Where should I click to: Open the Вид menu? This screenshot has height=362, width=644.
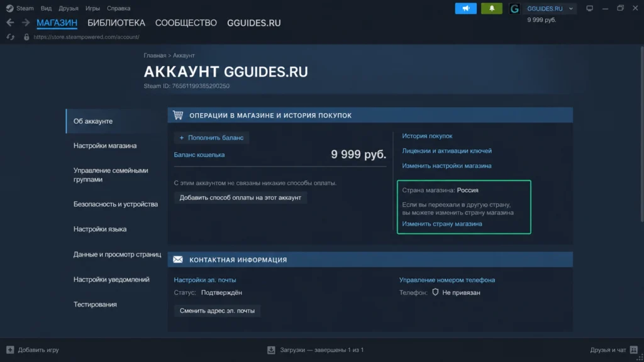[46, 8]
